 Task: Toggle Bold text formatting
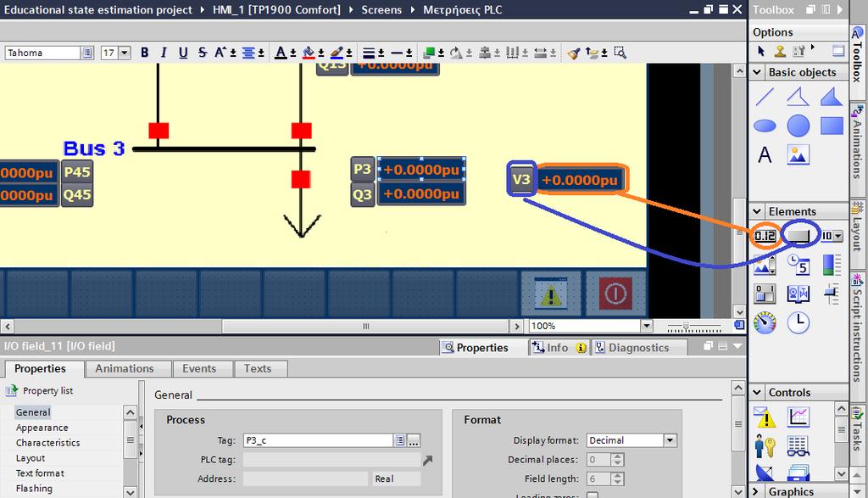[144, 53]
